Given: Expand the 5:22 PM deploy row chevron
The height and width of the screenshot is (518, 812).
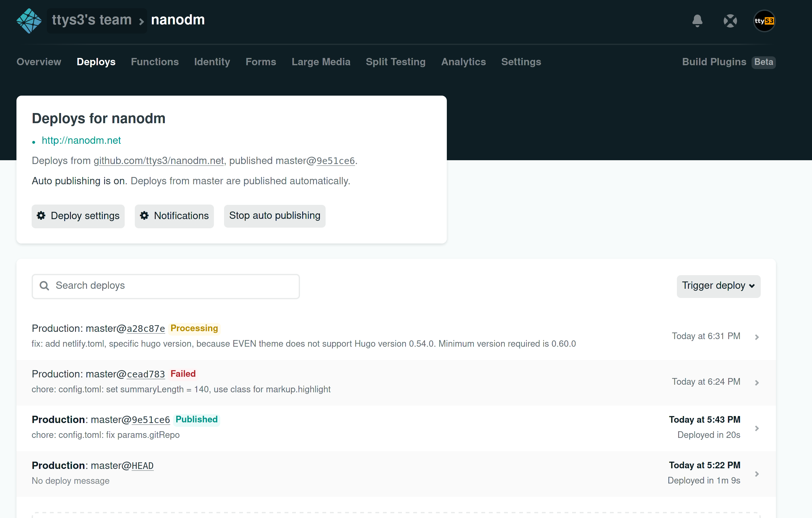Looking at the screenshot, I should [757, 474].
